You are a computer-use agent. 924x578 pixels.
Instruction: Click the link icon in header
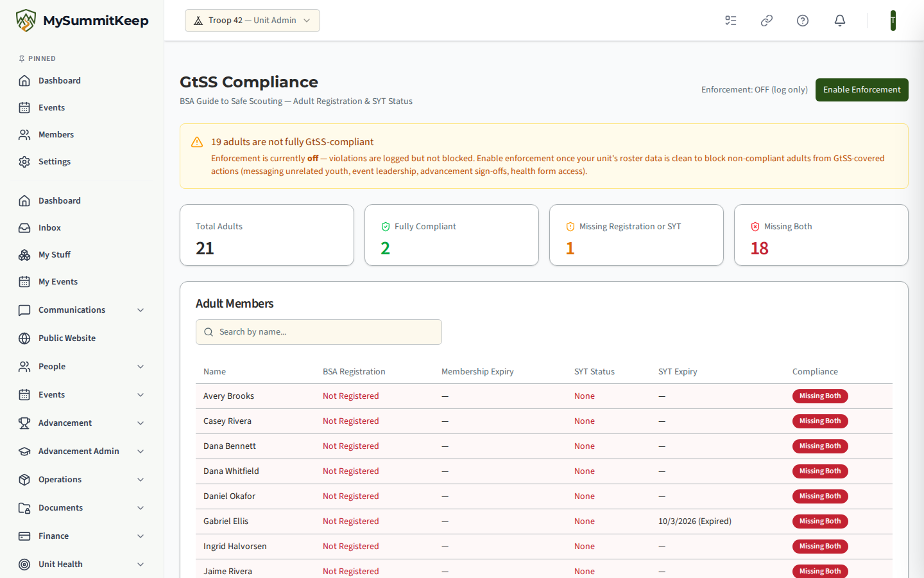point(767,21)
